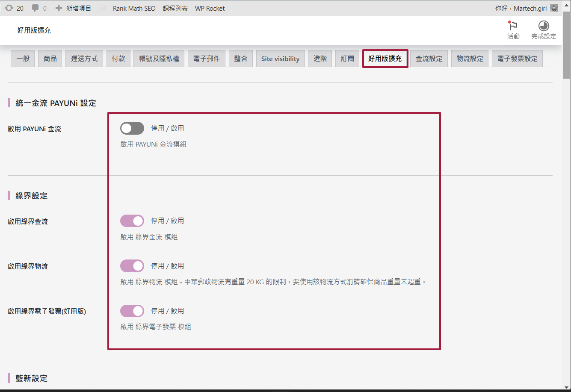Click 課程列表 in the admin bar
Viewport: 571px width, 392px height.
click(175, 8)
